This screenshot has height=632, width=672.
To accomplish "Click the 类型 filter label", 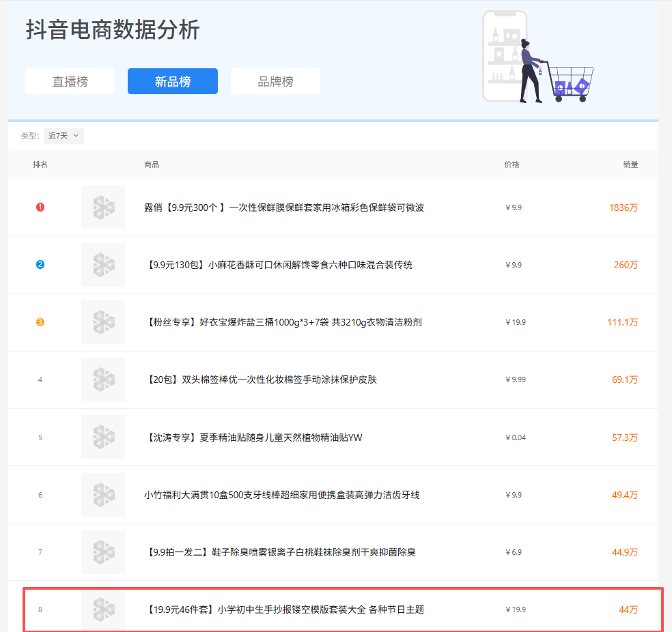I will [30, 136].
